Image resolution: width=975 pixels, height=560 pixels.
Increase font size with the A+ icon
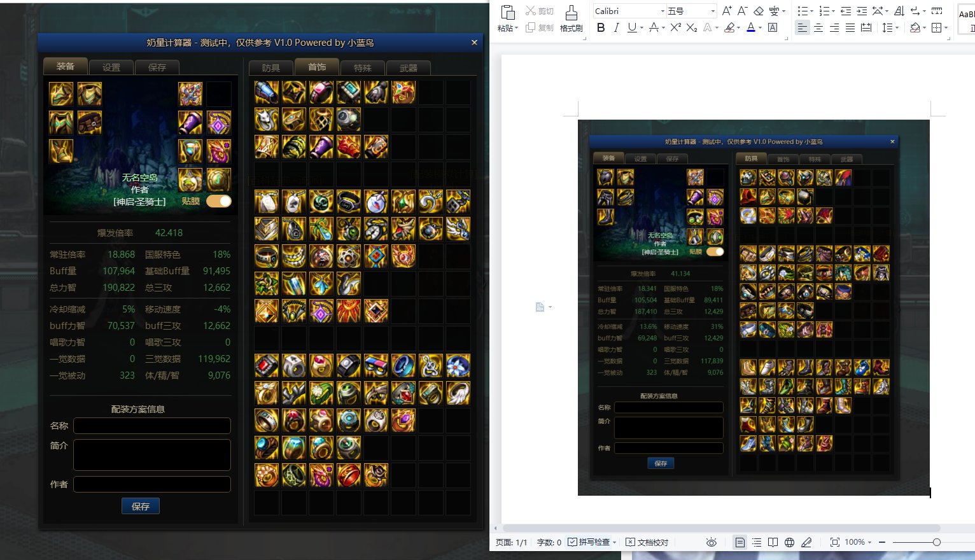point(726,11)
